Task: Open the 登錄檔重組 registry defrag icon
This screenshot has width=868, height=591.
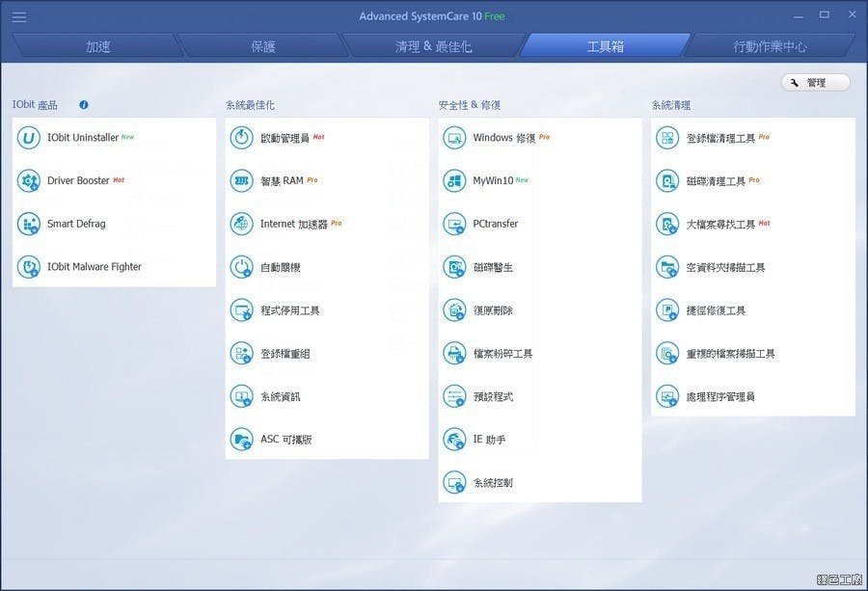Action: coord(241,353)
